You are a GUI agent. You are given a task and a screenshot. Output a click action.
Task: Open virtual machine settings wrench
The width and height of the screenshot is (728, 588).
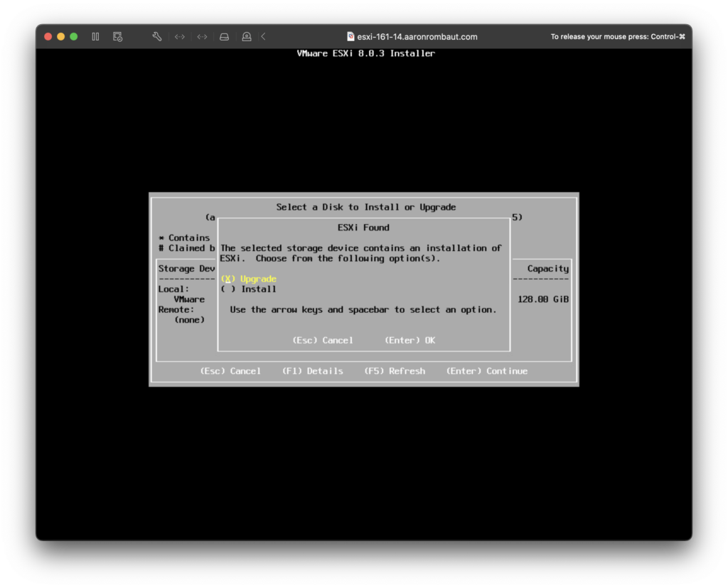(157, 36)
